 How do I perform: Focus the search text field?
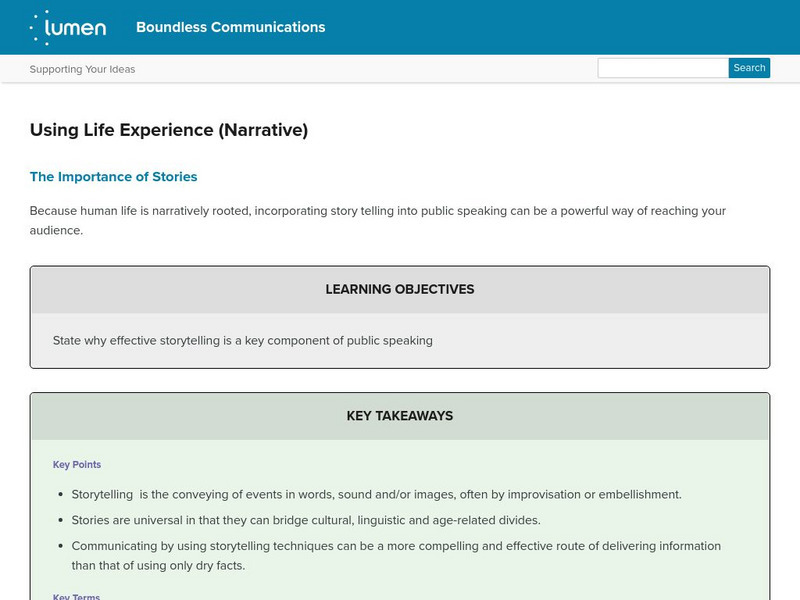click(662, 68)
